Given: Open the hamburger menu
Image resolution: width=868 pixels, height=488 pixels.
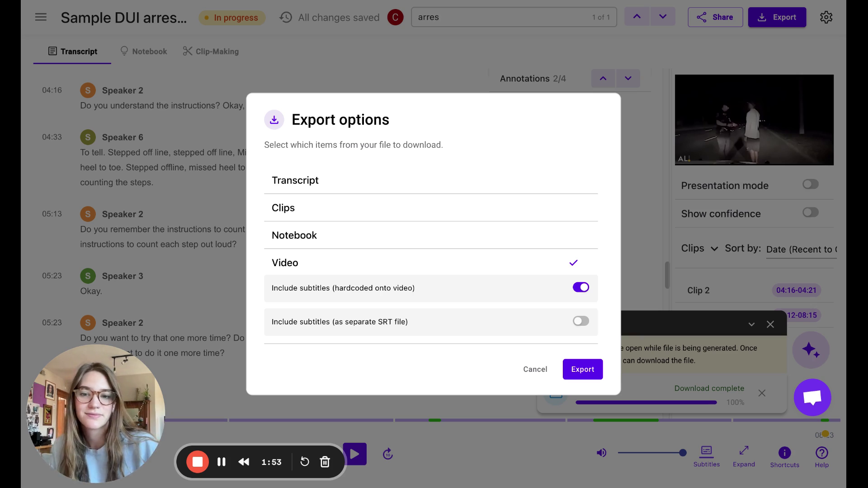Looking at the screenshot, I should [x=41, y=17].
